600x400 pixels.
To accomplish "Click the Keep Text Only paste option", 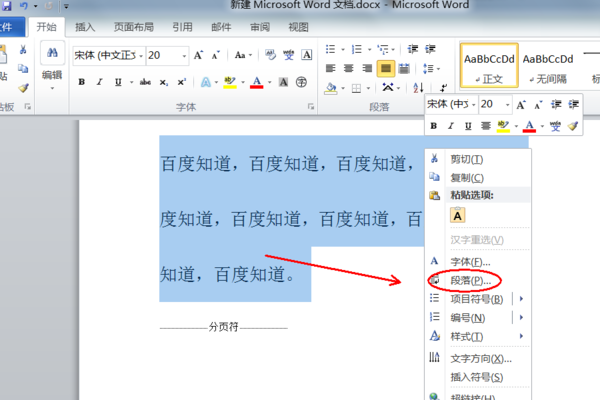I will click(458, 216).
